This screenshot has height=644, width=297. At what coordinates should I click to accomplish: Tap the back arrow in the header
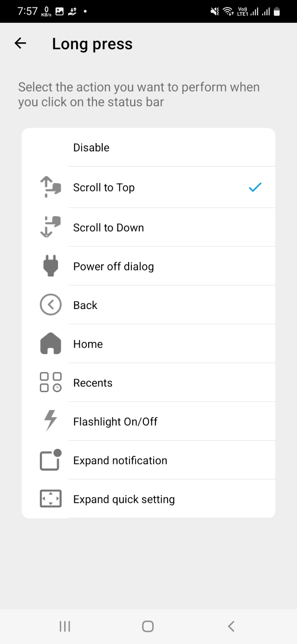(x=20, y=44)
